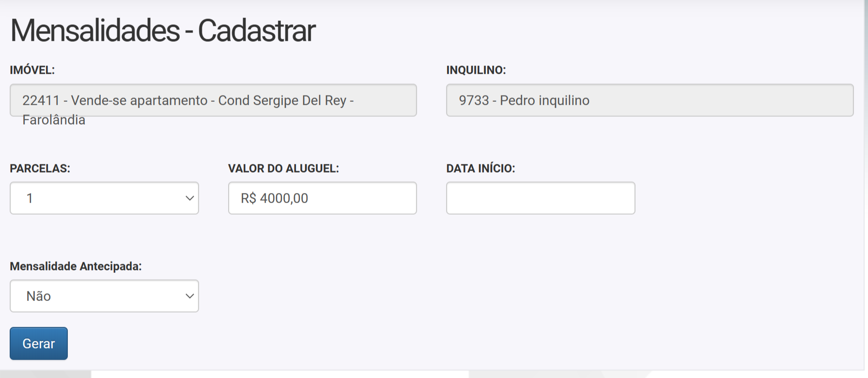The width and height of the screenshot is (868, 378).
Task: Click the '1' value in Parcelas
Action: point(30,198)
